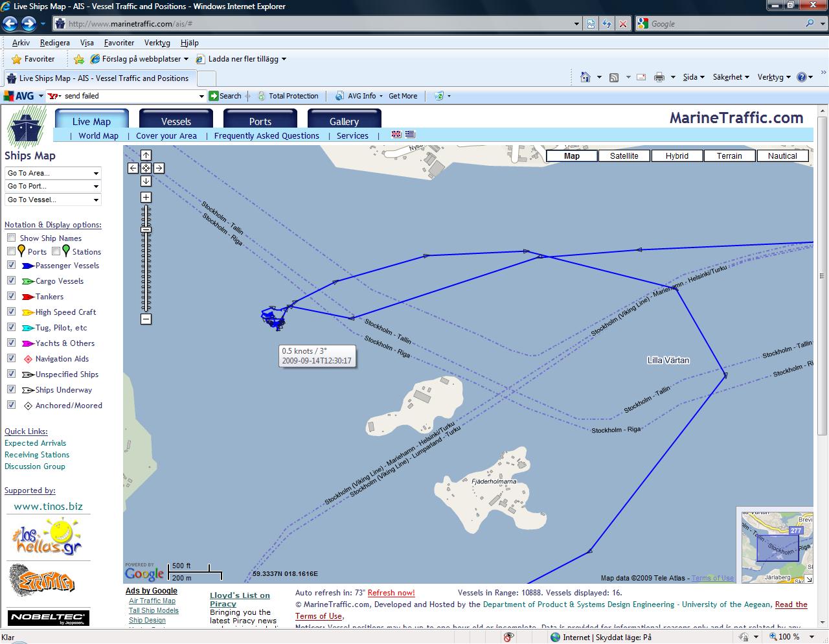Open the Redigera menu
Screen dimensions: 829x644
tap(55, 43)
